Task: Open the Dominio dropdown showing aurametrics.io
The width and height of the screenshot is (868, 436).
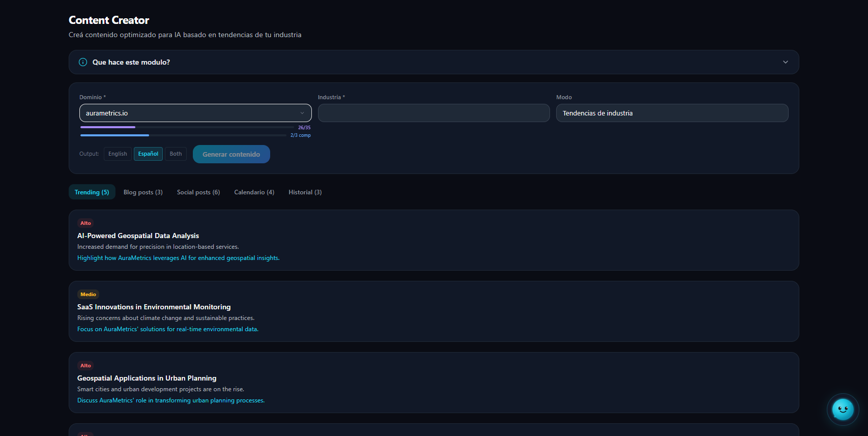Action: [195, 113]
